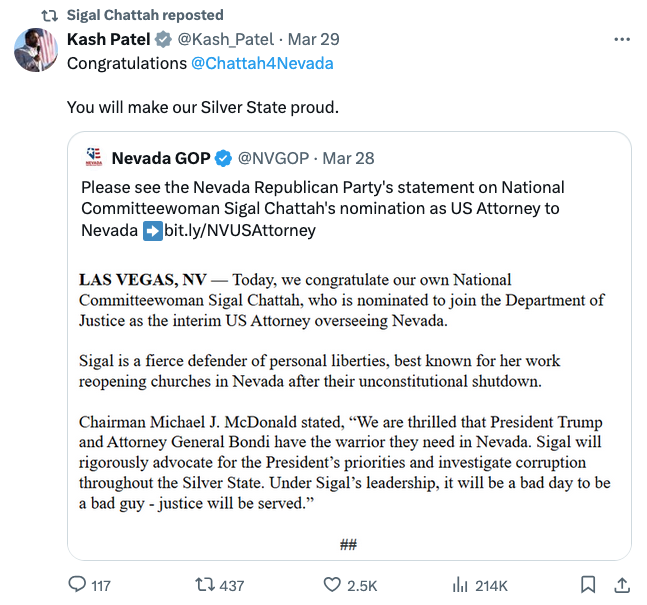Click the 'Sigal Chattah reposted' label

click(x=145, y=15)
